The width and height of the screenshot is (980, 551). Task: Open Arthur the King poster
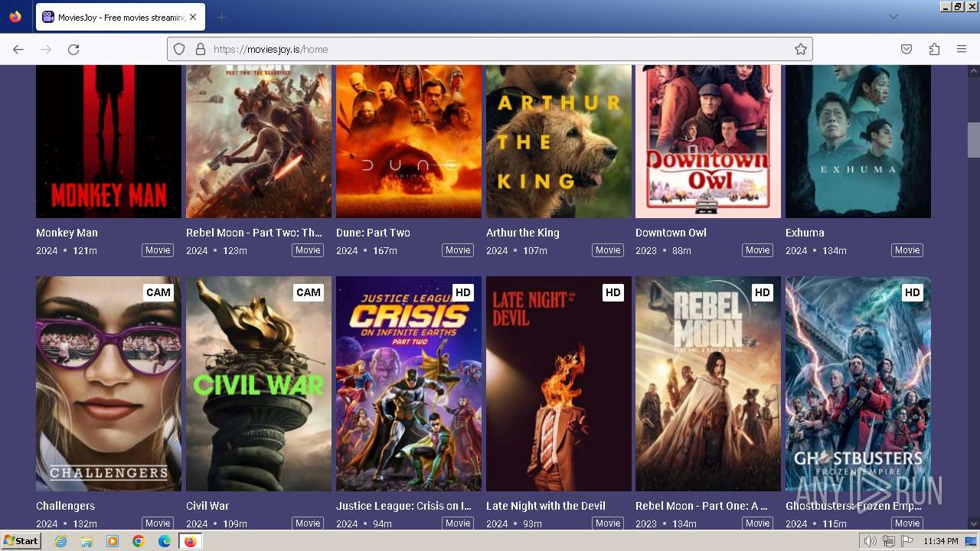click(559, 142)
